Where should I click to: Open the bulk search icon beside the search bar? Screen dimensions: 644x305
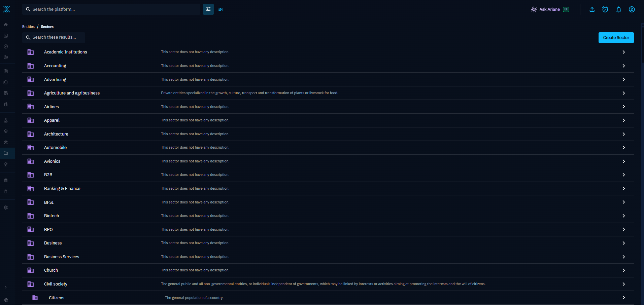pos(221,9)
